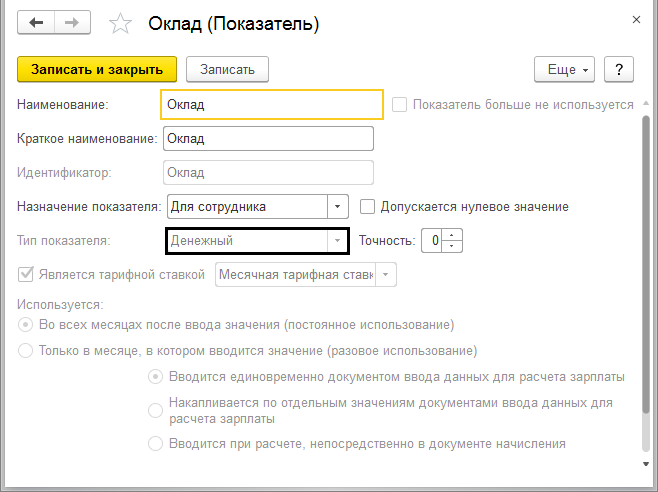Toggle 'Показатель больше не используется' checkbox
The width and height of the screenshot is (658, 492).
click(x=400, y=104)
